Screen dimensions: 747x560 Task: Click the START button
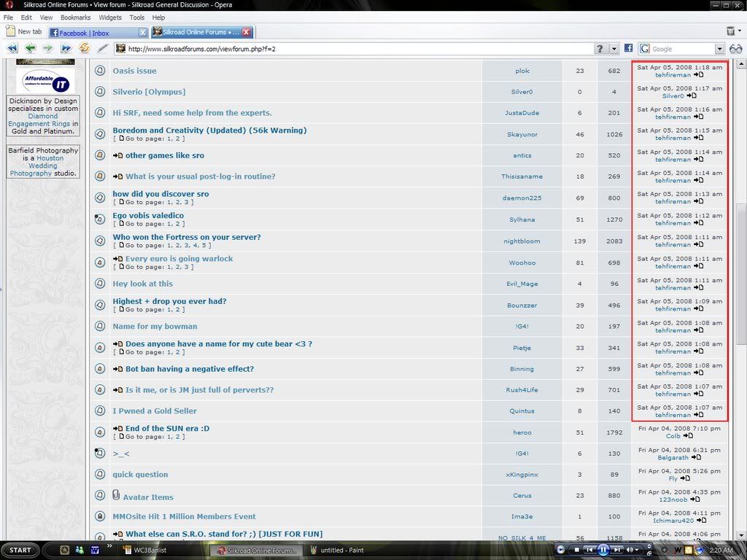point(20,550)
